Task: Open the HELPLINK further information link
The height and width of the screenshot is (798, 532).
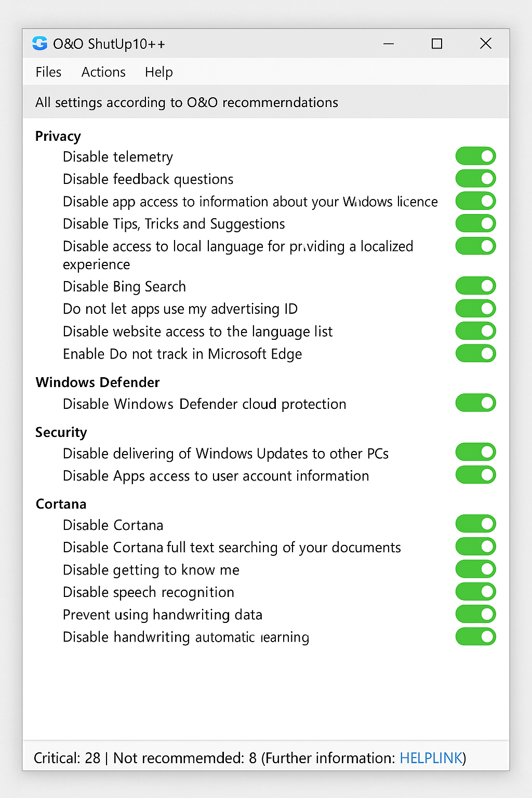Action: click(x=431, y=758)
